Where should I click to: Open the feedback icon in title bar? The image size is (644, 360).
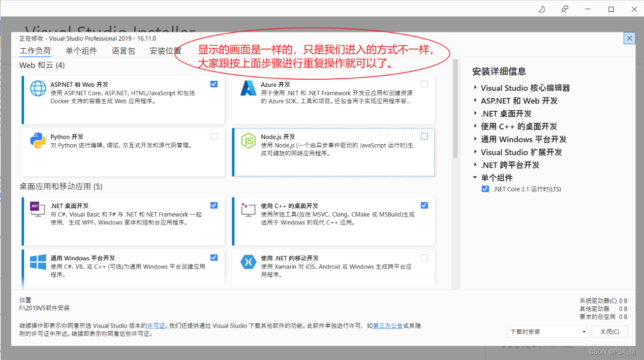(x=565, y=9)
